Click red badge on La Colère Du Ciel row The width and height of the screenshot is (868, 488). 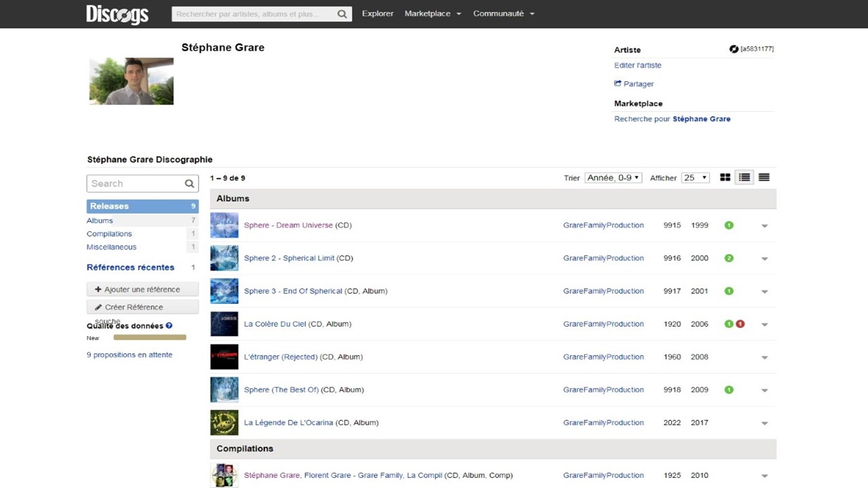(x=741, y=324)
